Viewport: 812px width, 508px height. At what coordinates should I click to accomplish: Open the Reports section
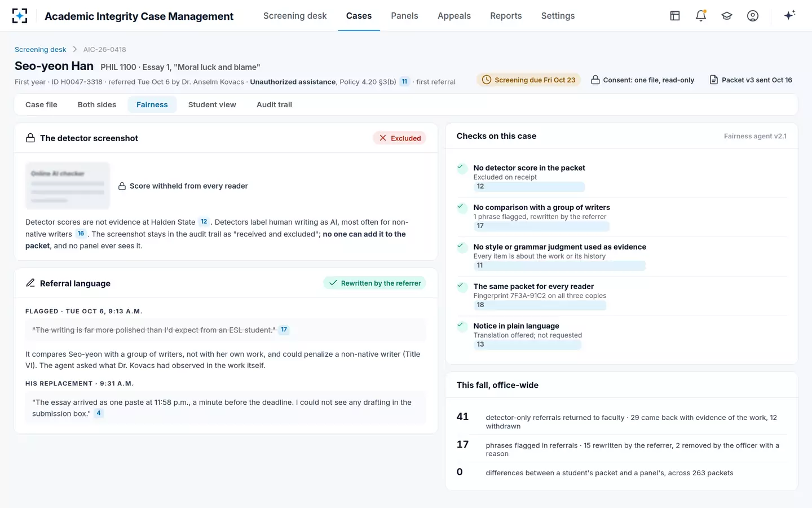[x=506, y=16]
